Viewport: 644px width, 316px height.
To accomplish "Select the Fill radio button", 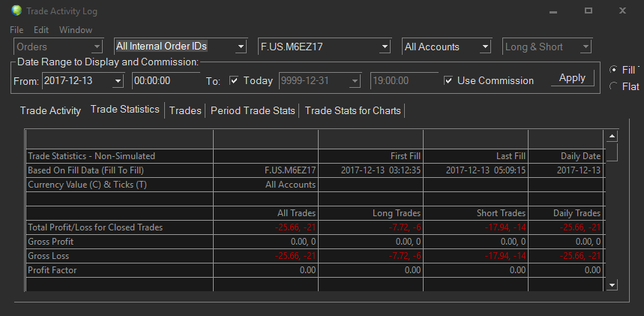I will coord(613,70).
